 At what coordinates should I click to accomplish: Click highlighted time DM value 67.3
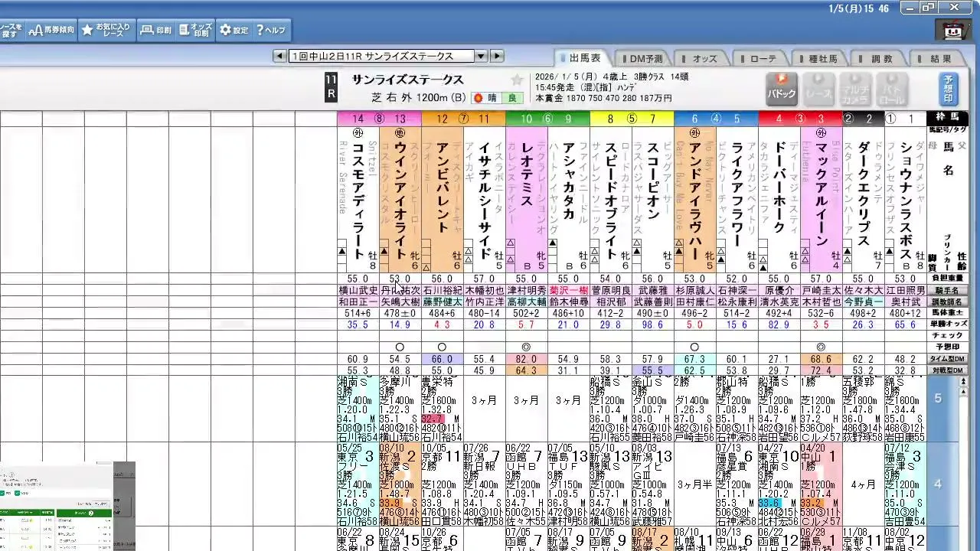[695, 359]
